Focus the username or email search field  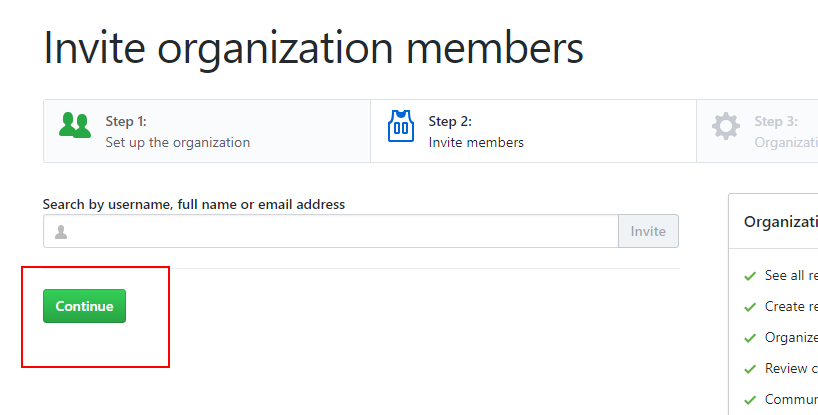(340, 231)
